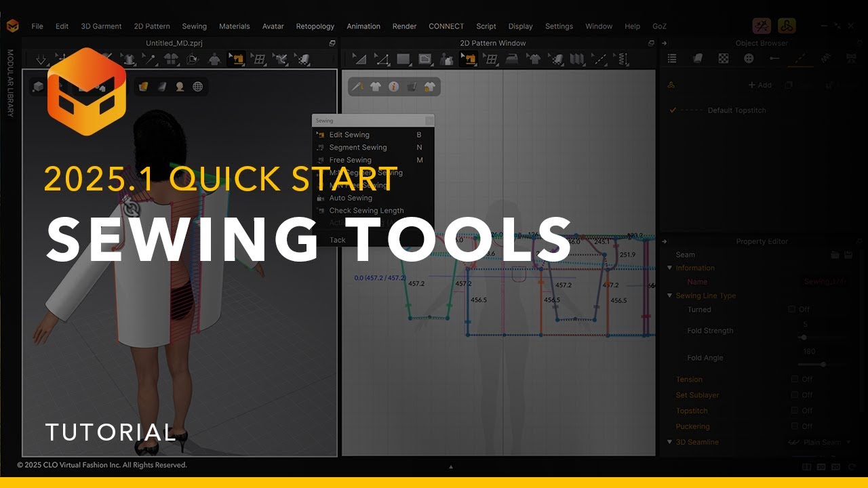Open the Materials menu

235,26
